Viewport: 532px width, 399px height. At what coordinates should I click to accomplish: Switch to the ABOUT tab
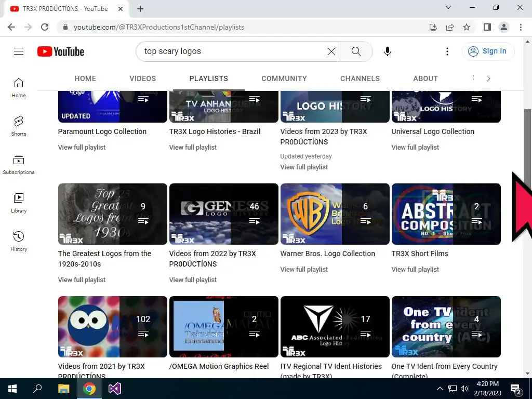click(425, 78)
